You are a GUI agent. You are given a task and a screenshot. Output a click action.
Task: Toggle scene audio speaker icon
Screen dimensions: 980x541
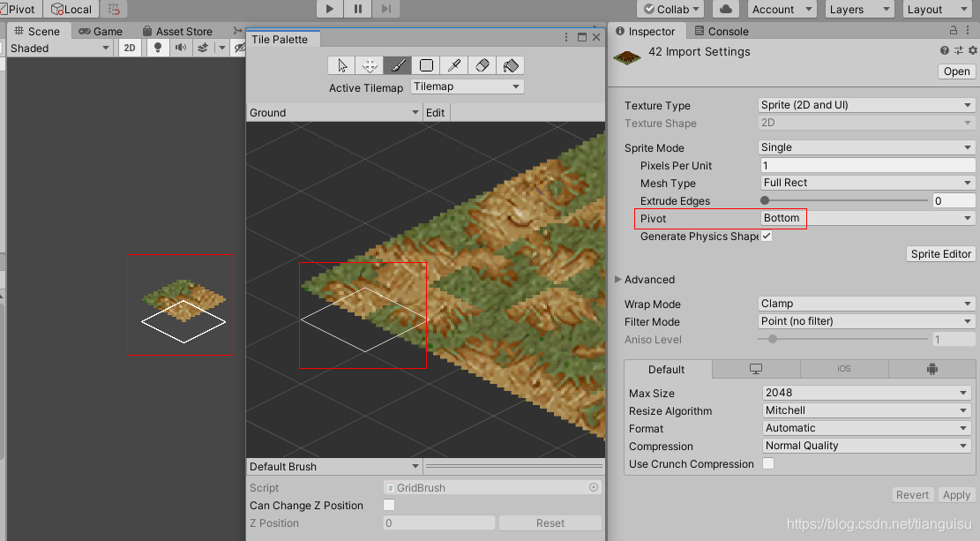181,48
